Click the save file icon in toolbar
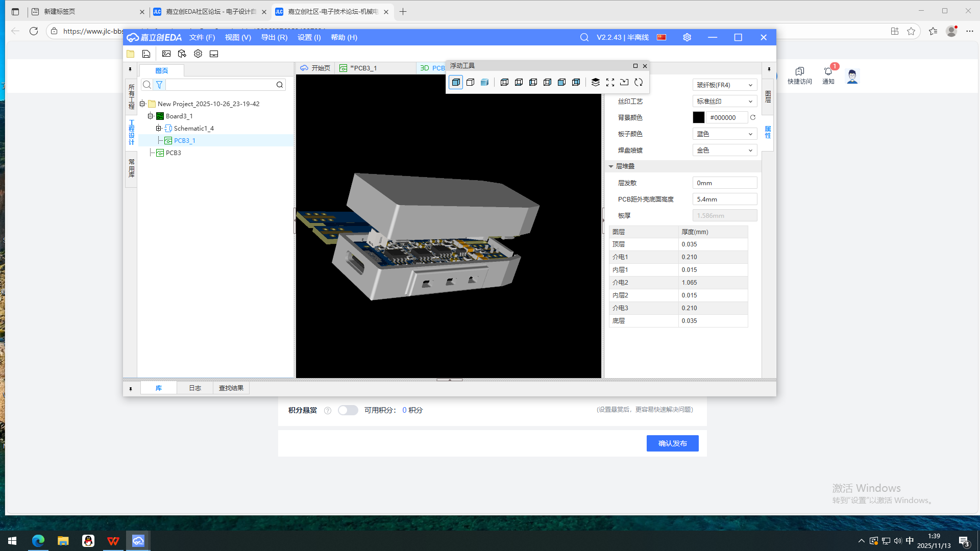The width and height of the screenshot is (980, 551). [x=146, y=54]
